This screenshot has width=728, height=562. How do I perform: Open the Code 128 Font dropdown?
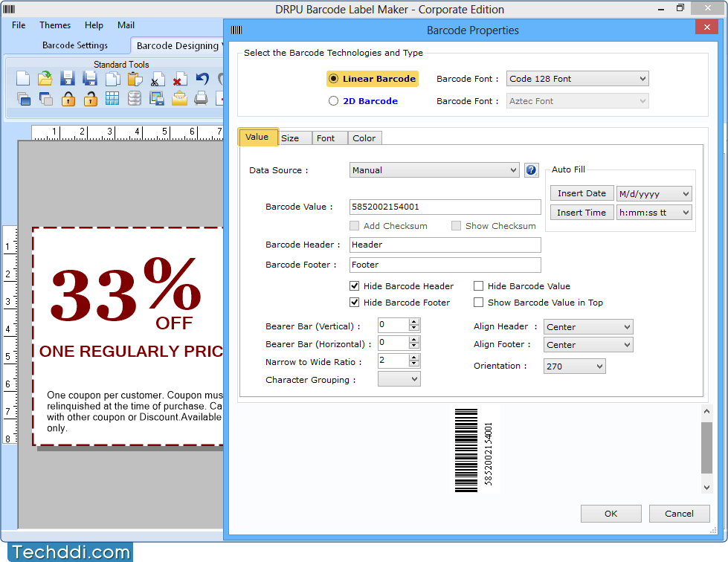(x=577, y=79)
